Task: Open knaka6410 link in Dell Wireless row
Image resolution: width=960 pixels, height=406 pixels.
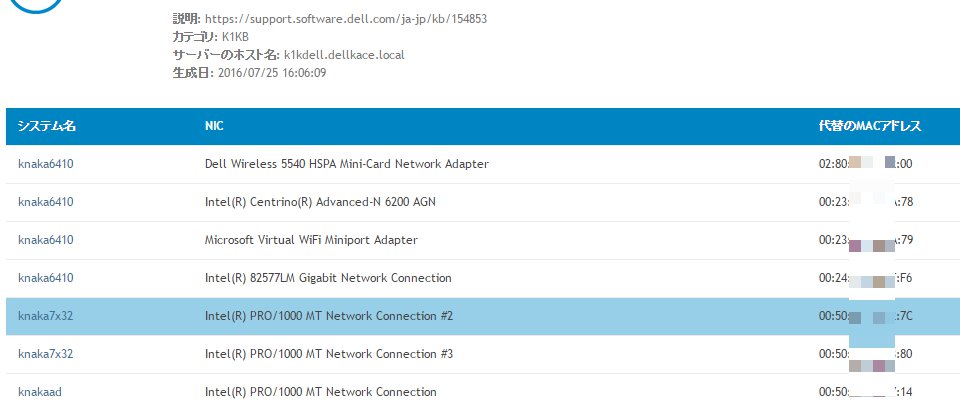Action: [x=46, y=164]
